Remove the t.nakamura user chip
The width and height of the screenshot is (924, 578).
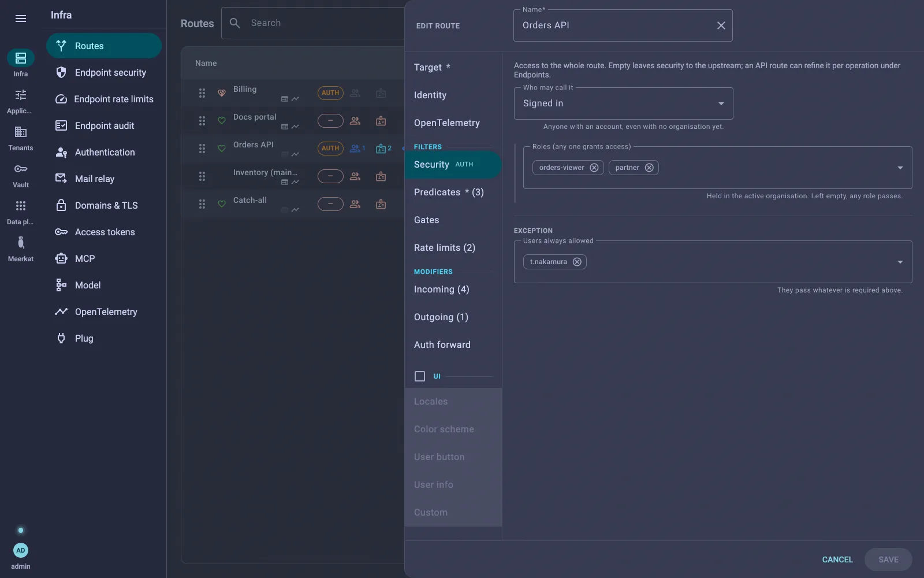[x=577, y=262]
